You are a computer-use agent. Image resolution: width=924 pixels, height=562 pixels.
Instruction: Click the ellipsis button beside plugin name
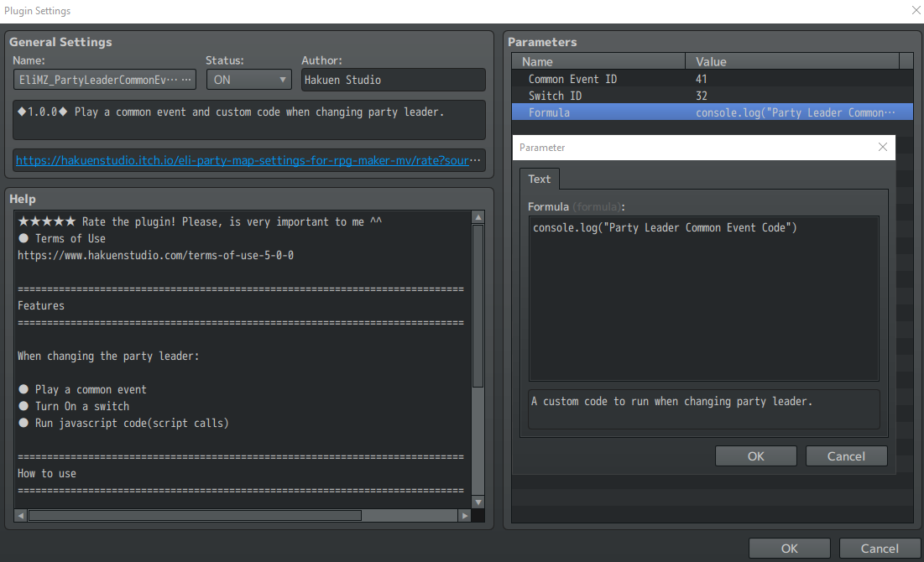pyautogui.click(x=188, y=80)
